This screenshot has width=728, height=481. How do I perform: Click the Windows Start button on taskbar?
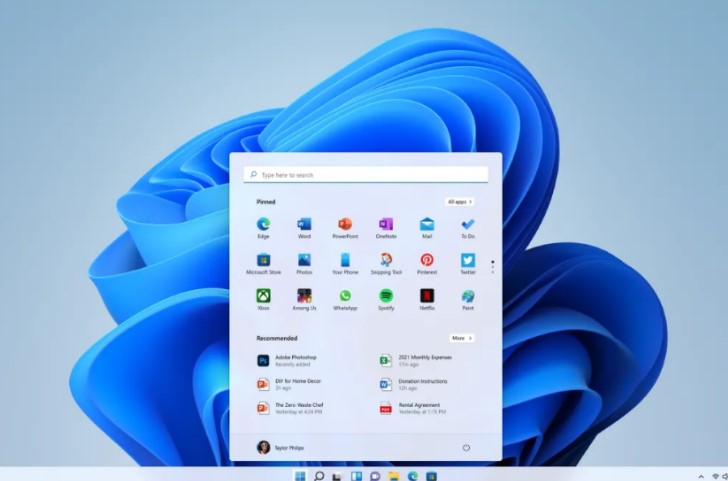pos(299,476)
